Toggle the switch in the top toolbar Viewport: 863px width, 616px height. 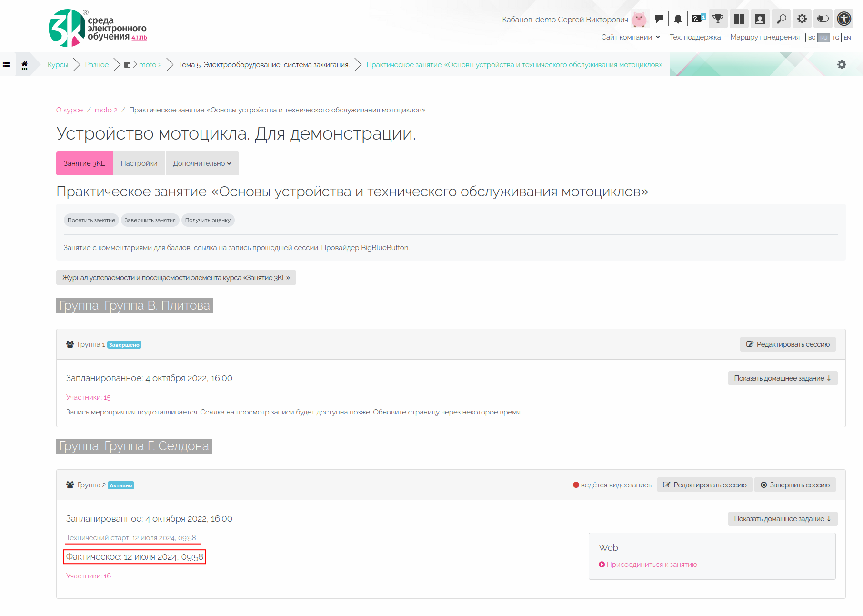point(823,19)
